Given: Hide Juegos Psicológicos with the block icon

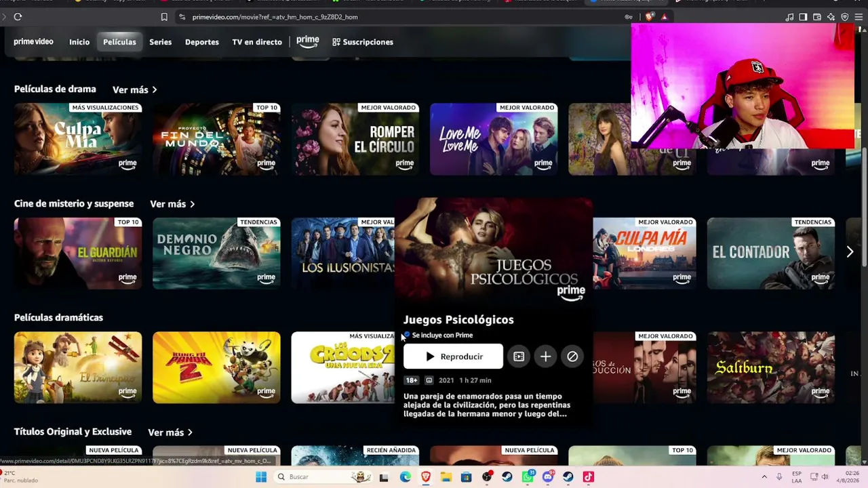Looking at the screenshot, I should tap(572, 357).
